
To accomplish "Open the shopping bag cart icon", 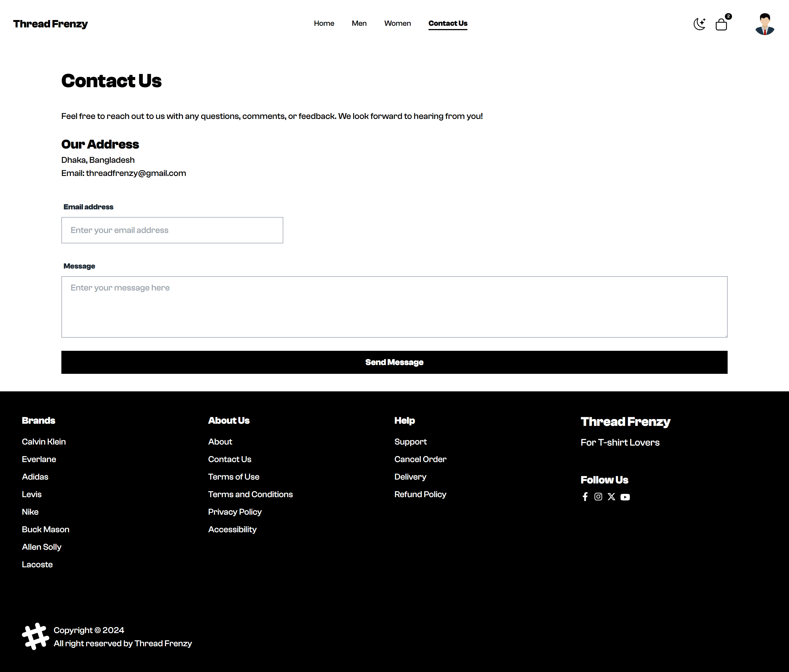I will [x=721, y=24].
